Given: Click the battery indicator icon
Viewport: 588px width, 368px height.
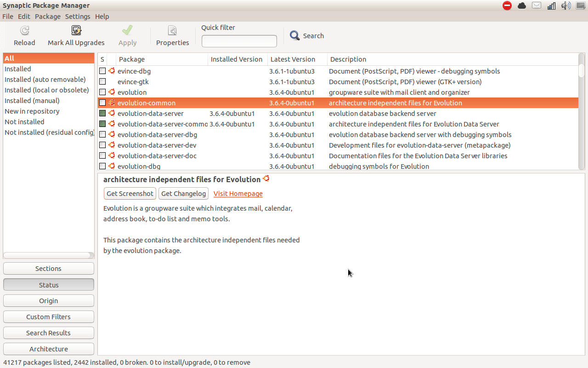Looking at the screenshot, I should click(x=581, y=6).
